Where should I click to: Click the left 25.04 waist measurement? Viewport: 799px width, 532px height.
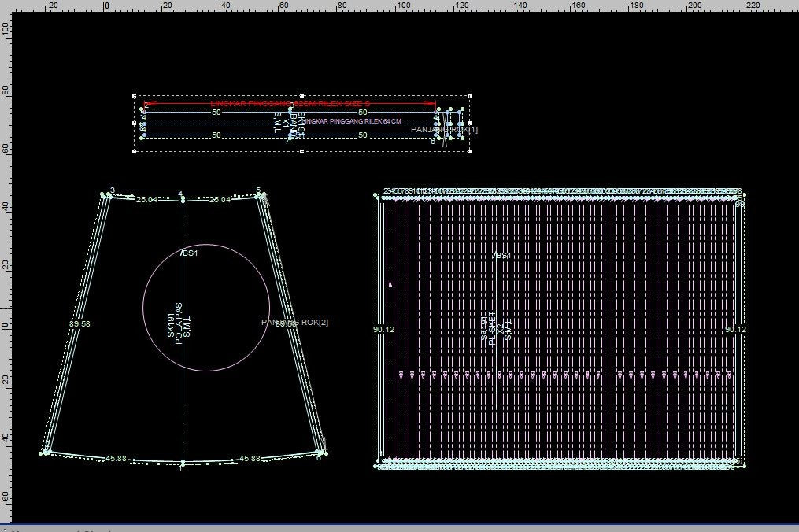point(146,200)
